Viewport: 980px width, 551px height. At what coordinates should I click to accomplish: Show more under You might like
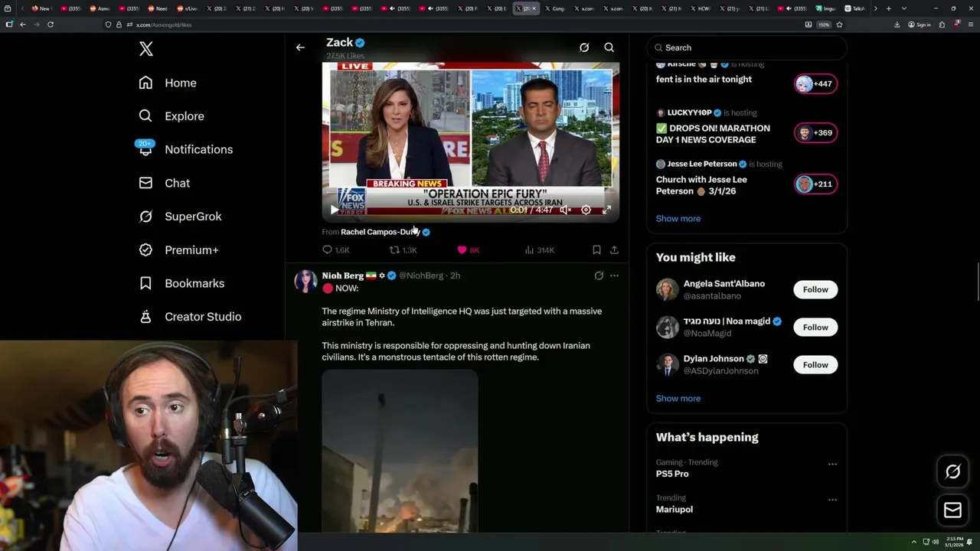click(x=678, y=399)
